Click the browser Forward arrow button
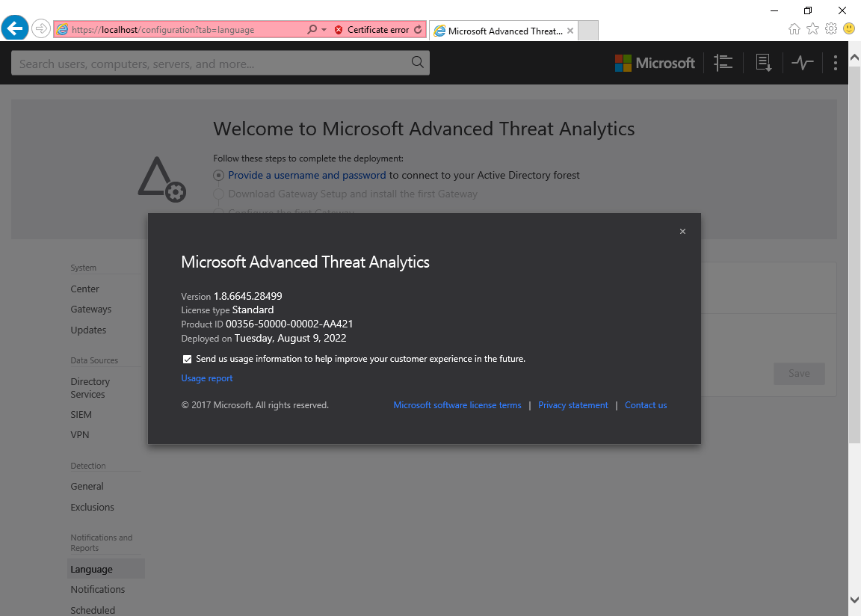The width and height of the screenshot is (861, 616). [x=40, y=28]
